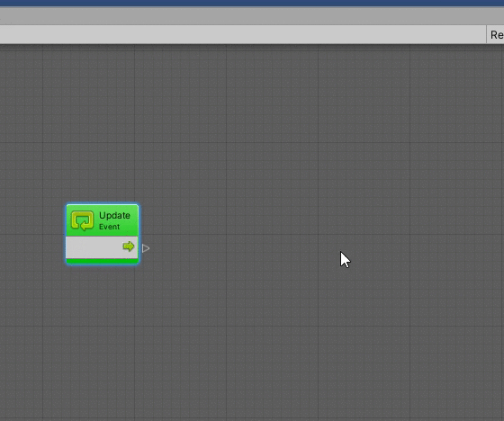Image resolution: width=504 pixels, height=421 pixels.
Task: Click the yellow loop icon on Update node
Action: click(x=82, y=220)
